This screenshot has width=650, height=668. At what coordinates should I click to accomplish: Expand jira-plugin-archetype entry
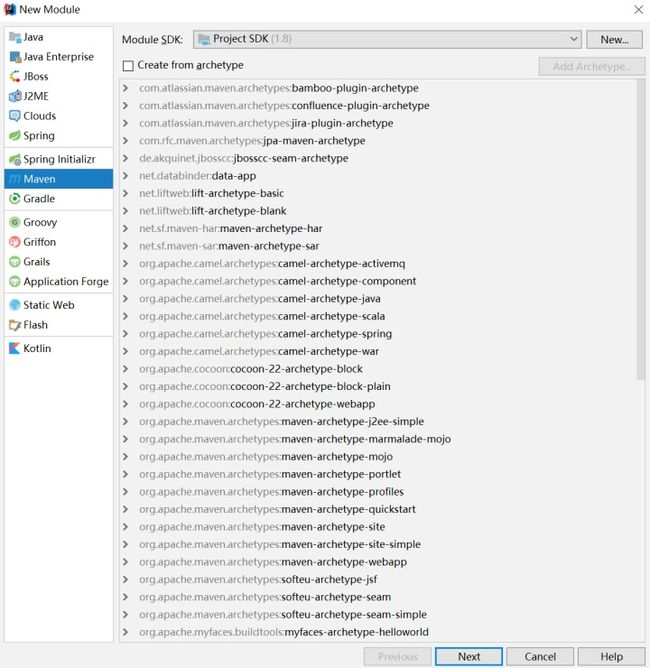pyautogui.click(x=125, y=123)
